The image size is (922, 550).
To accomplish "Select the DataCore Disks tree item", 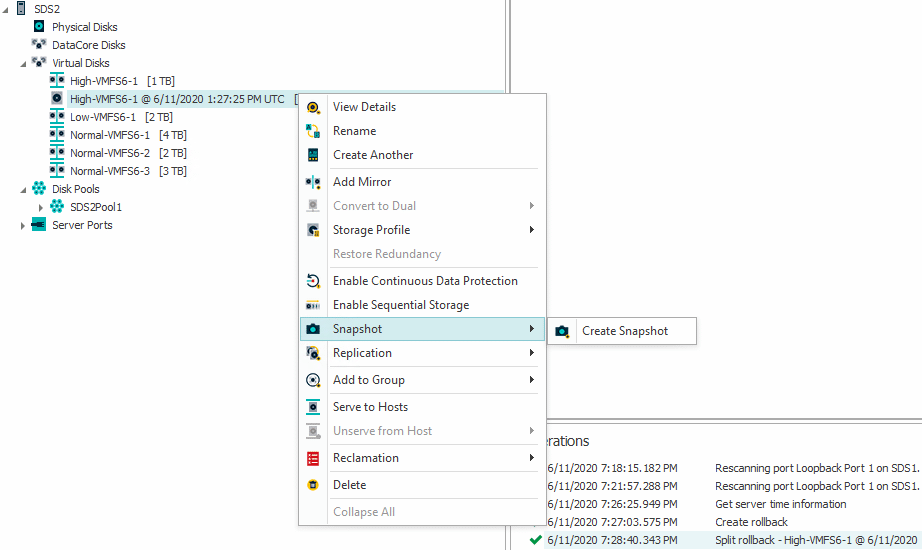I will coord(89,45).
